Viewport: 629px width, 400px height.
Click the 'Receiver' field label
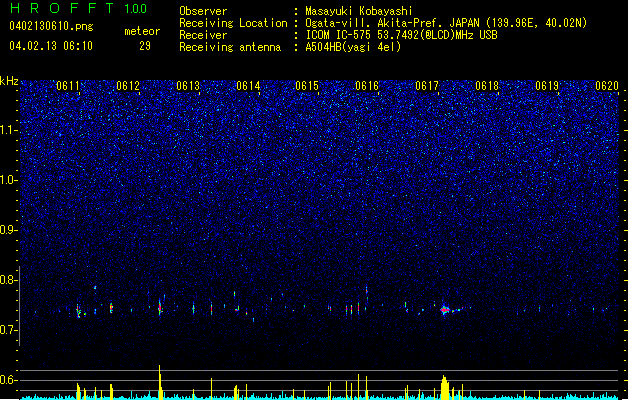[203, 35]
